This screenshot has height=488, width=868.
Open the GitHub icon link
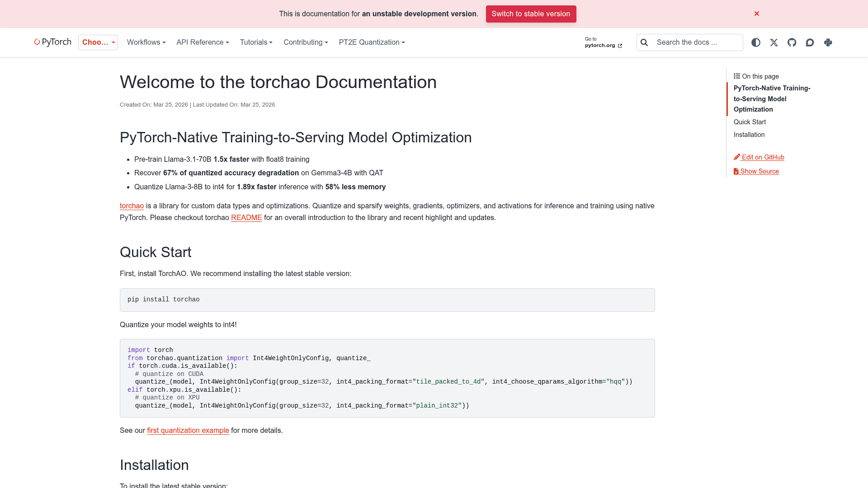click(x=792, y=42)
